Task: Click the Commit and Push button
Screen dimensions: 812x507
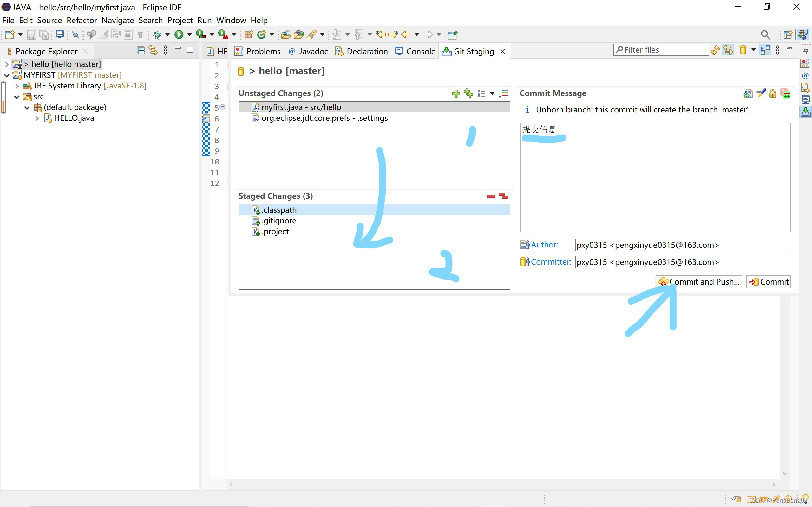Action: pyautogui.click(x=698, y=282)
